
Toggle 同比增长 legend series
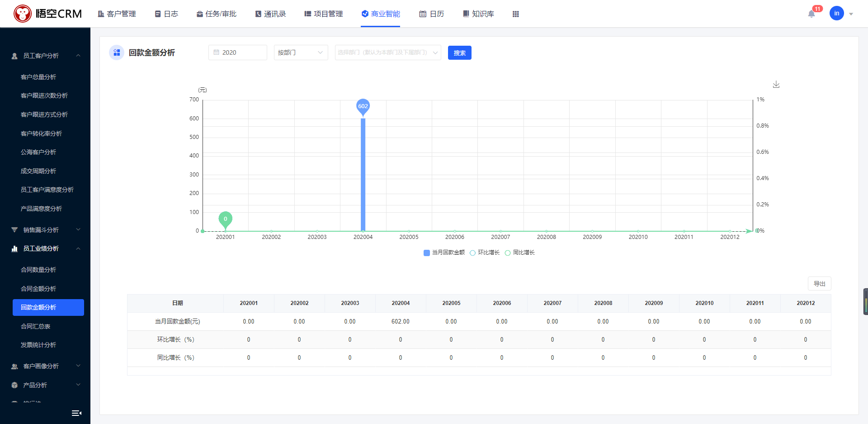tap(520, 252)
